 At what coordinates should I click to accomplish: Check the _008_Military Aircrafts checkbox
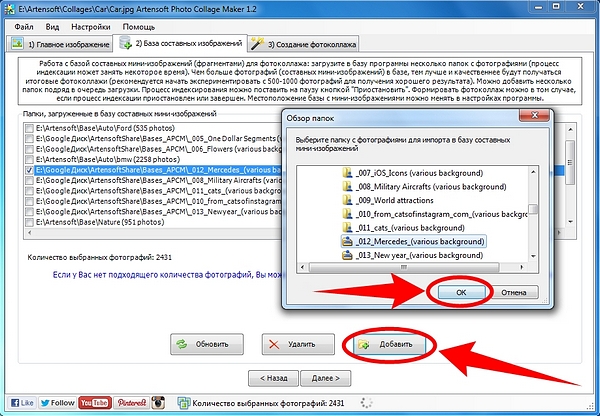(x=29, y=180)
